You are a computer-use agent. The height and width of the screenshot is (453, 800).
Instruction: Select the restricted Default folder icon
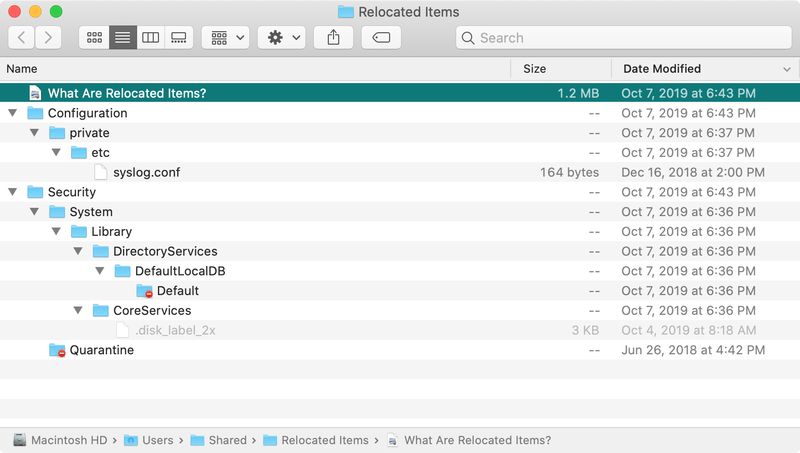pos(144,291)
